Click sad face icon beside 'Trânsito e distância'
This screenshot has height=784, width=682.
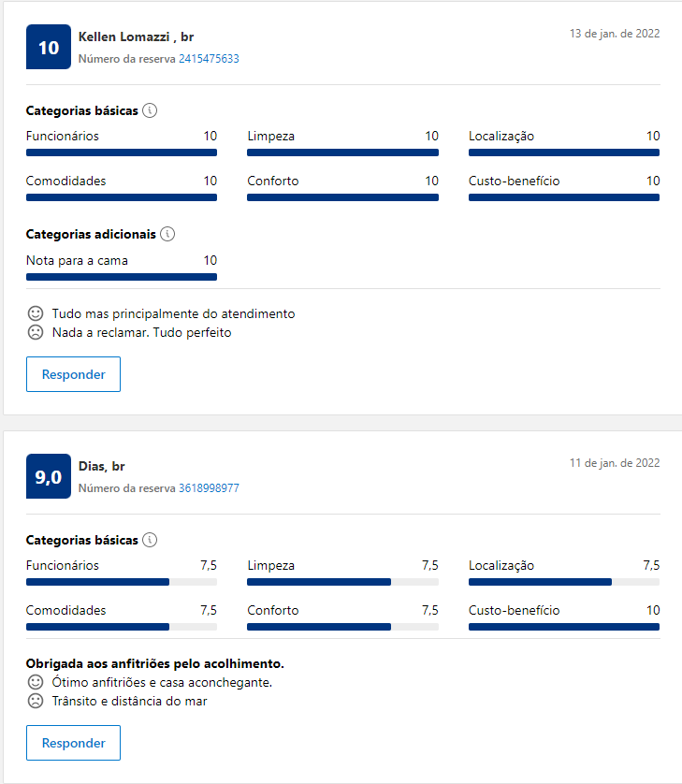(x=36, y=701)
